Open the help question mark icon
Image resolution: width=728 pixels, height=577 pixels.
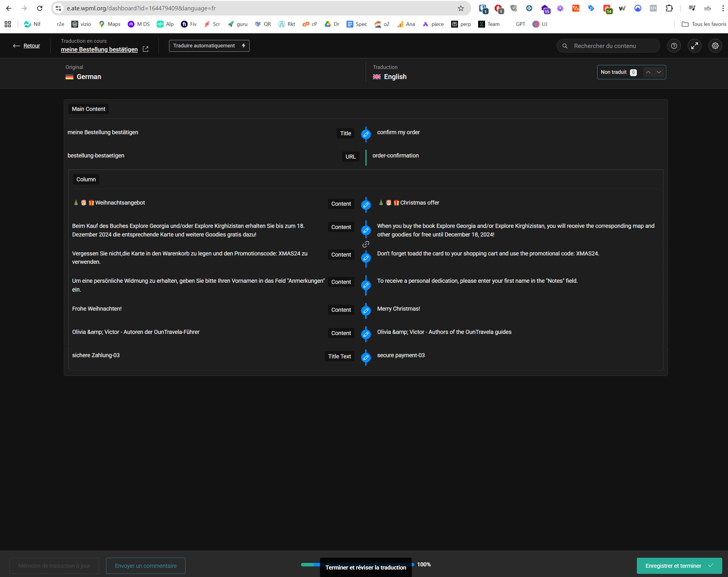[x=674, y=46]
